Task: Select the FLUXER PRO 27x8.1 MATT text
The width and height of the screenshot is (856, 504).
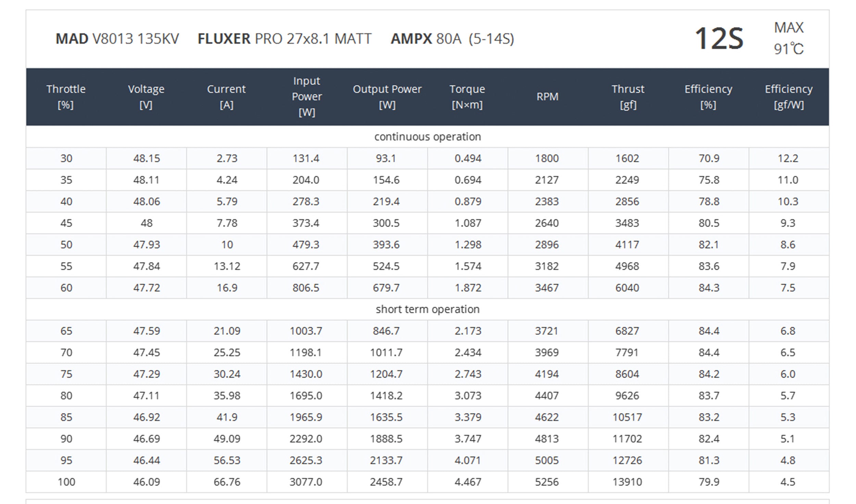Action: 285,39
